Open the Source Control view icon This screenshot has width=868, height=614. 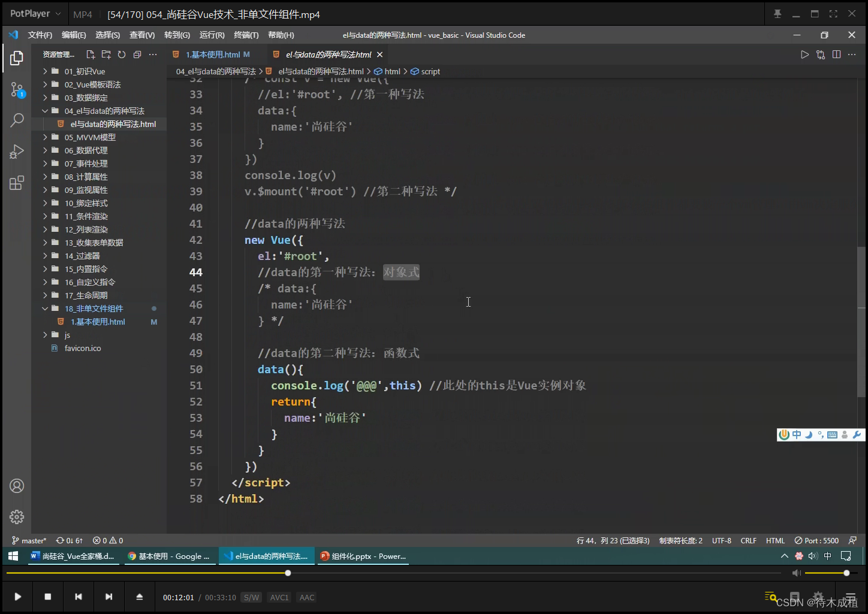pos(17,90)
